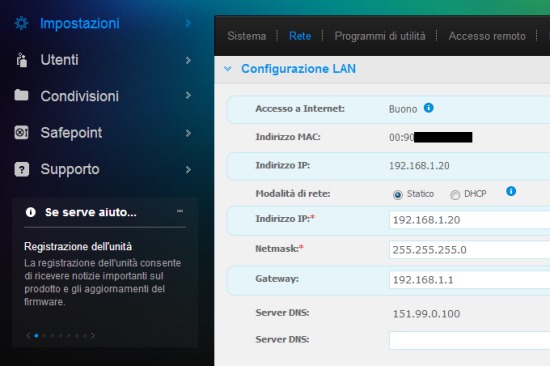Expand the Utenti menu arrow
Screen dimensions: 550x366
188,60
